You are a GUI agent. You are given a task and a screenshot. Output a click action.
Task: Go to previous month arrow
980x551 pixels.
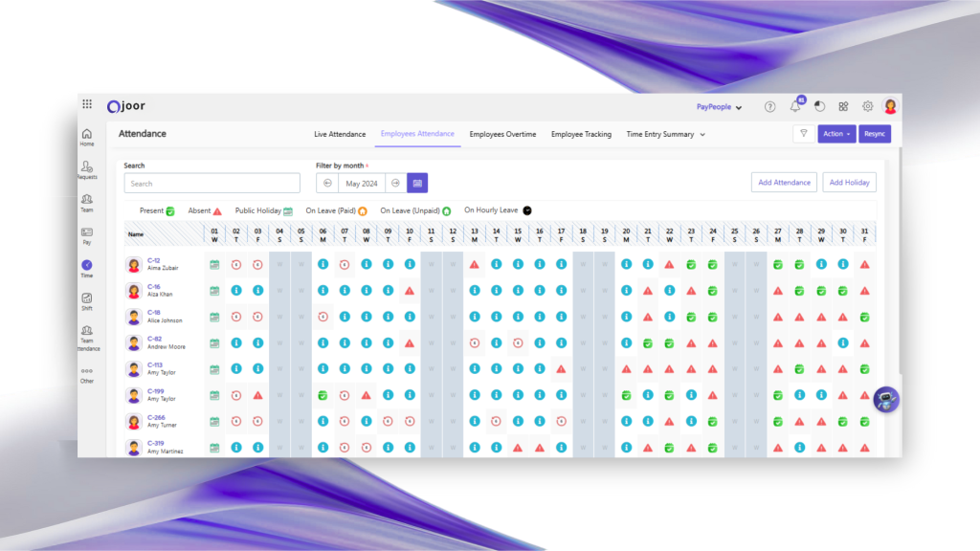coord(327,183)
